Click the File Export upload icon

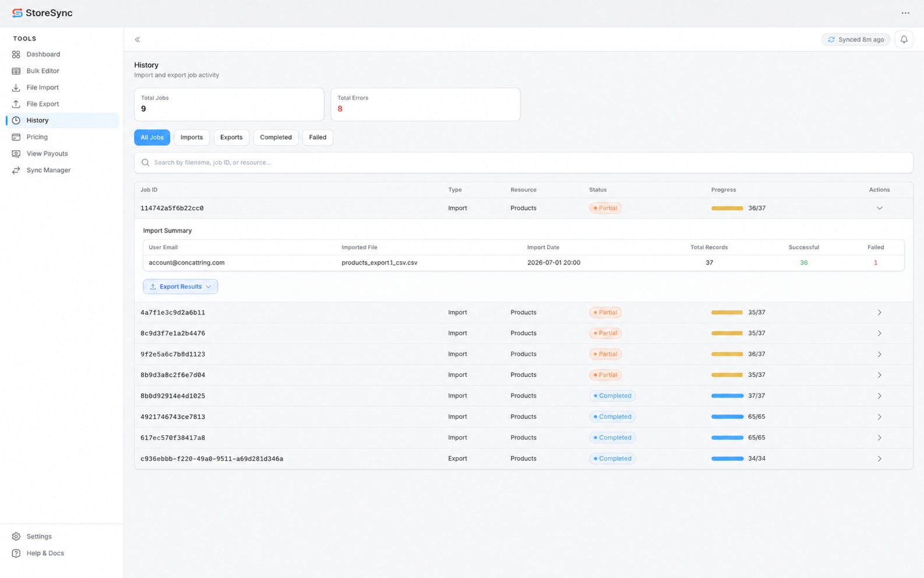(16, 104)
